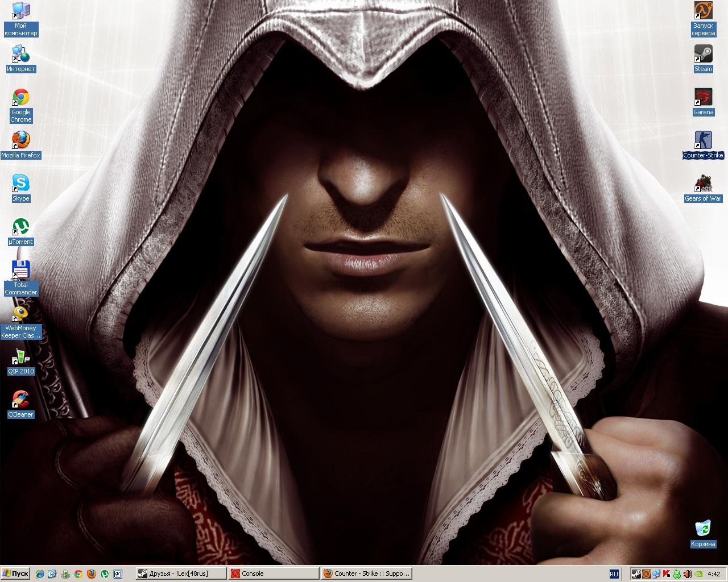The height and width of the screenshot is (582, 728).
Task: Launch Firefox from the quick launch bar
Action: 92,574
